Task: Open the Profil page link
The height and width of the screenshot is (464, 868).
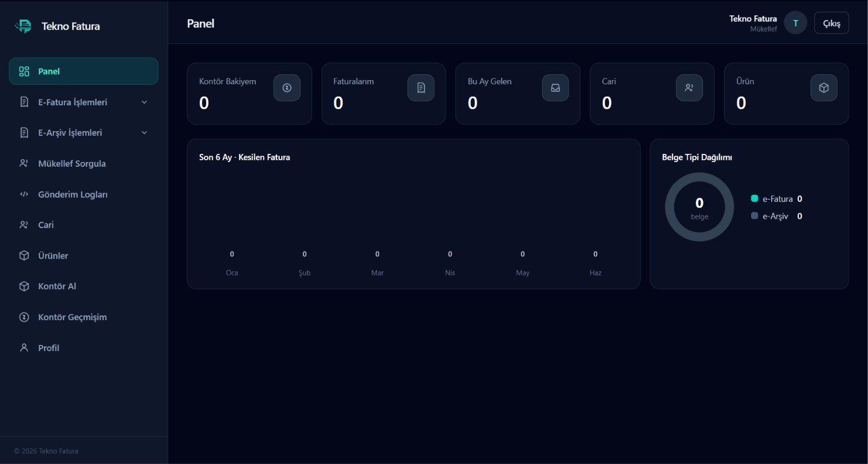Action: (84, 348)
